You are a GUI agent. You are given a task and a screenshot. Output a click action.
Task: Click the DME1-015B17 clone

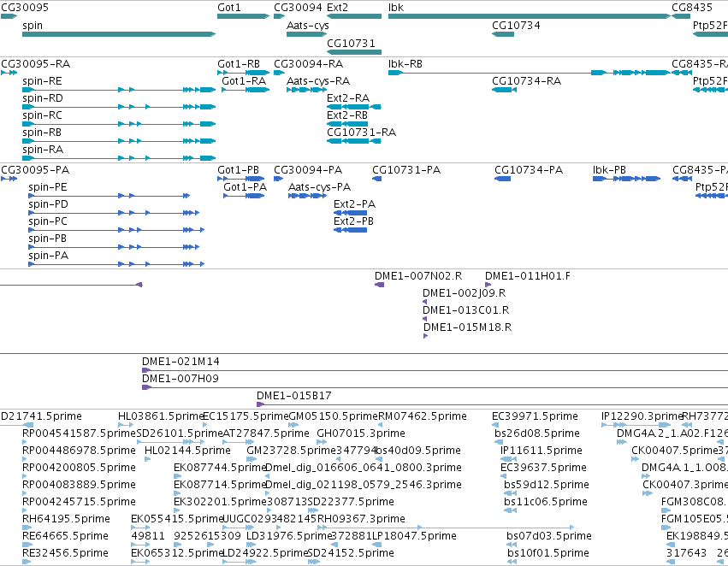pos(492,404)
